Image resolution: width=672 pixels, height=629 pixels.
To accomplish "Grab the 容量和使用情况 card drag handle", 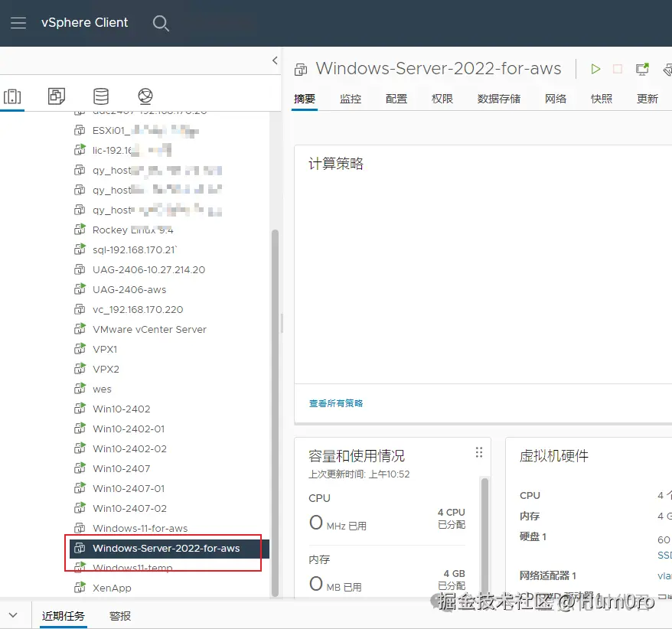I will [479, 452].
